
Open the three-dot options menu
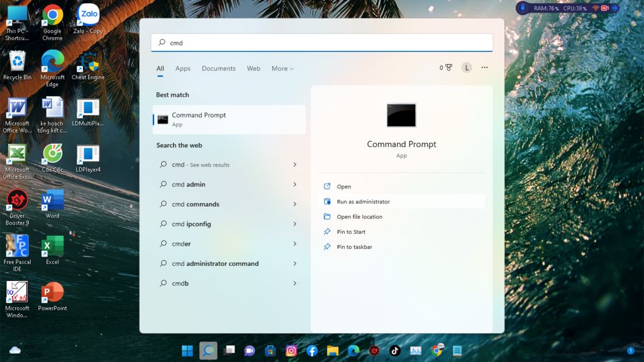[x=485, y=67]
